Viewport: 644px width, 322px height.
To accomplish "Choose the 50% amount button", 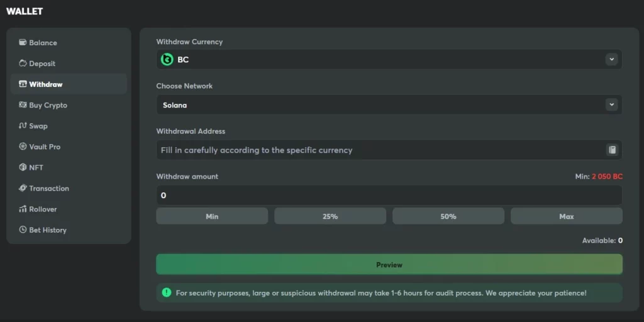I will tap(448, 216).
